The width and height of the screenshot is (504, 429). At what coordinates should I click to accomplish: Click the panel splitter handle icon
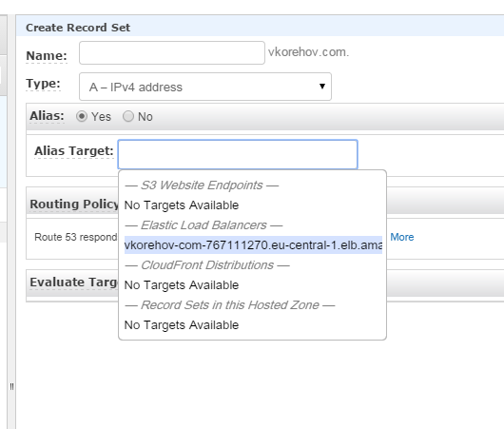tap(11, 386)
